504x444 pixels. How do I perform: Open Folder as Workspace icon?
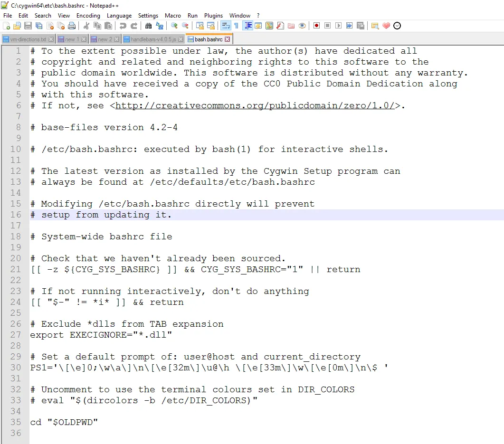pyautogui.click(x=291, y=26)
